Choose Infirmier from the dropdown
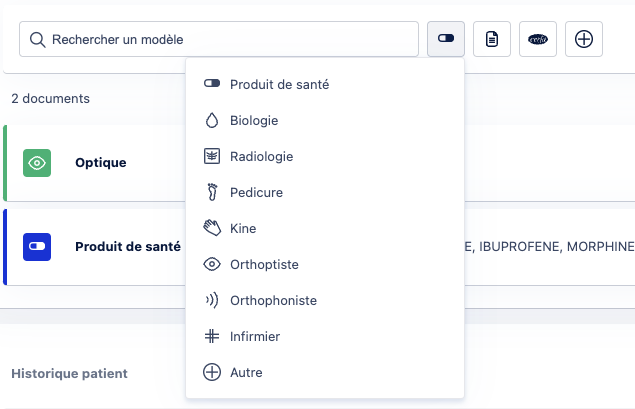Viewport: 635px width, 409px height. [325, 337]
